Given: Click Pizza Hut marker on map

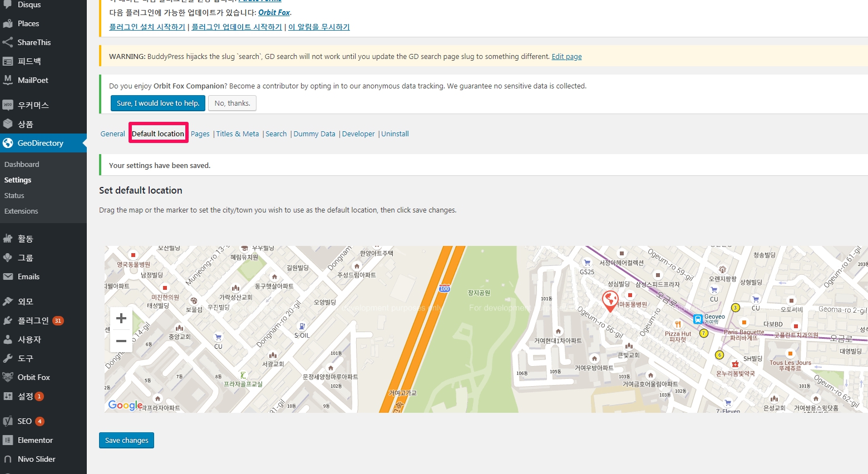Looking at the screenshot, I should [x=678, y=324].
